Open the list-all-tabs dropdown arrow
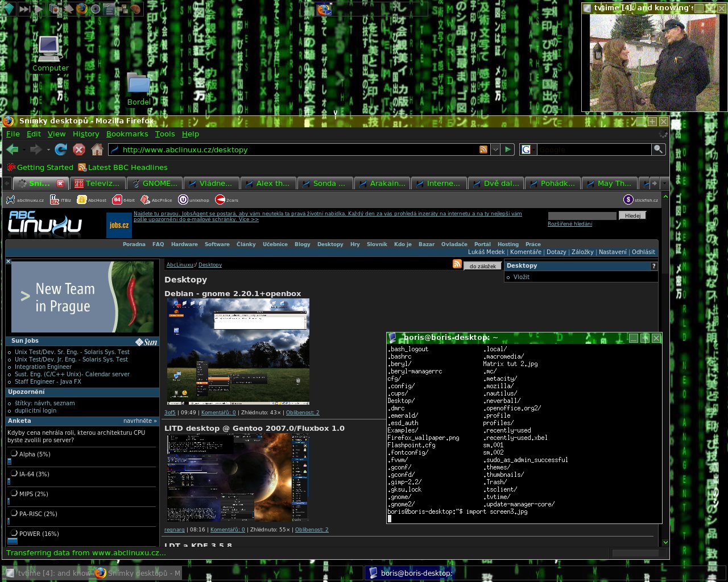 coord(664,183)
